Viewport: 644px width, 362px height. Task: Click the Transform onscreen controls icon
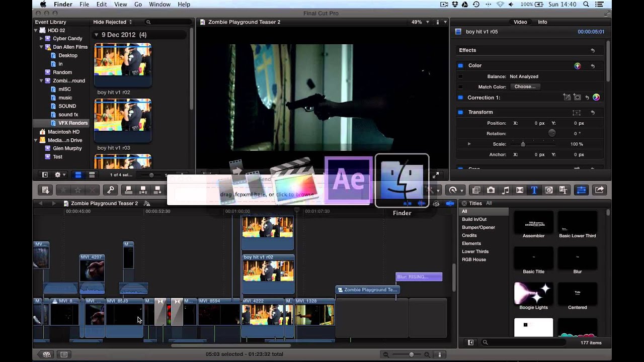coord(577,113)
